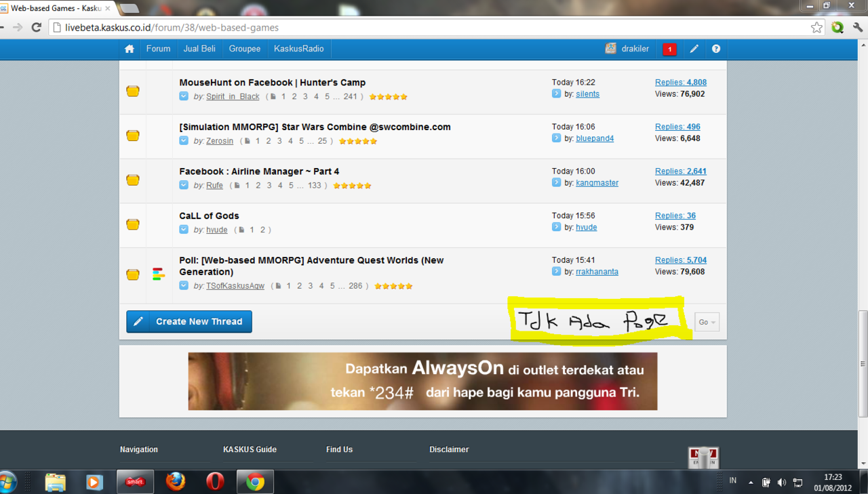The height and width of the screenshot is (494, 868).
Task: Open the help question mark icon
Action: [716, 49]
